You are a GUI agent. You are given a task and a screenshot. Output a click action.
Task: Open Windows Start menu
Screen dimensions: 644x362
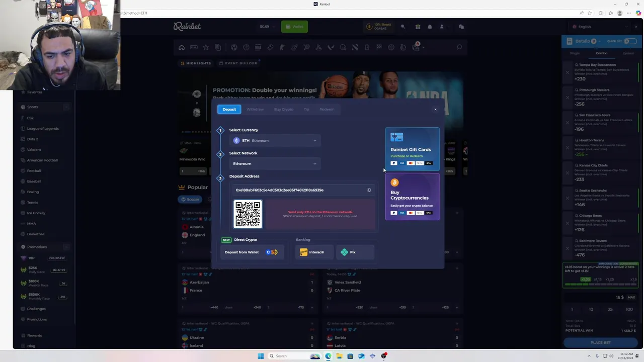pyautogui.click(x=261, y=356)
